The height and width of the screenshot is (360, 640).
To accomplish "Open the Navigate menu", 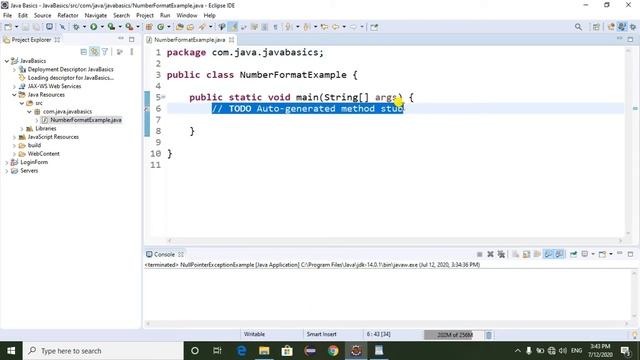I will [96, 16].
